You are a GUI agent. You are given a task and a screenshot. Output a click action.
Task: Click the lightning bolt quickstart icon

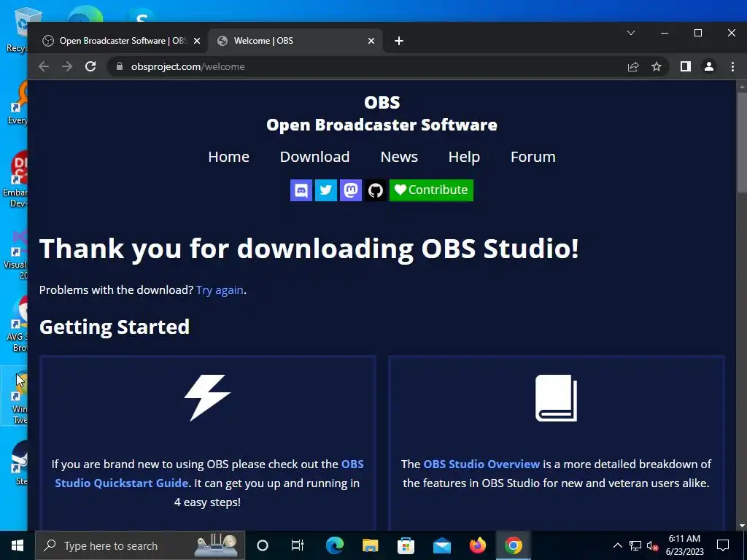click(207, 397)
